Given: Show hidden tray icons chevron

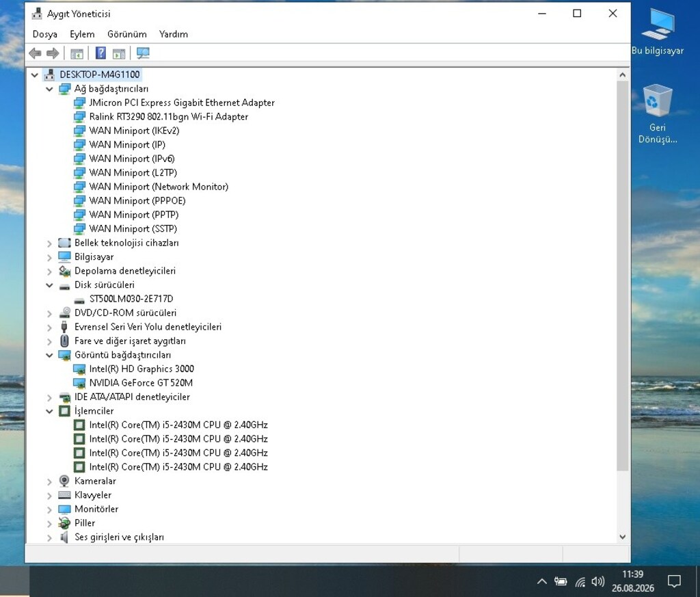Looking at the screenshot, I should [541, 581].
